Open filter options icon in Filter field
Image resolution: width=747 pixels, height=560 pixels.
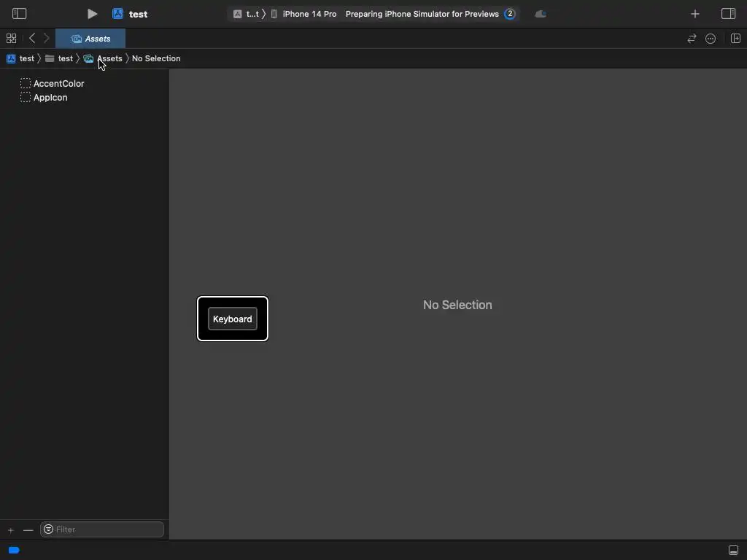(x=48, y=529)
